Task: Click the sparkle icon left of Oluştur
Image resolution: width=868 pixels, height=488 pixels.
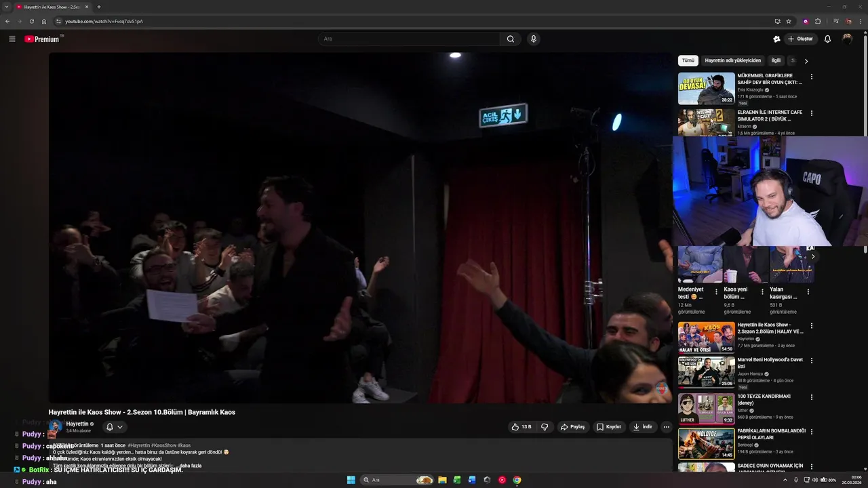Action: (x=776, y=39)
